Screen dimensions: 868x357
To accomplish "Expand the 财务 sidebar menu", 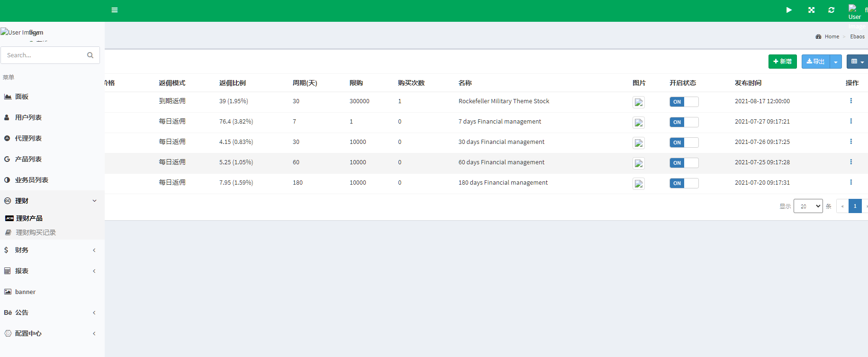I will (x=52, y=250).
